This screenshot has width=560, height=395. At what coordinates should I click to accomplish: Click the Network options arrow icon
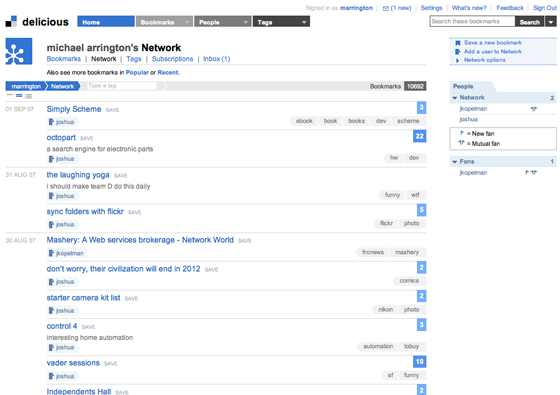[x=458, y=60]
